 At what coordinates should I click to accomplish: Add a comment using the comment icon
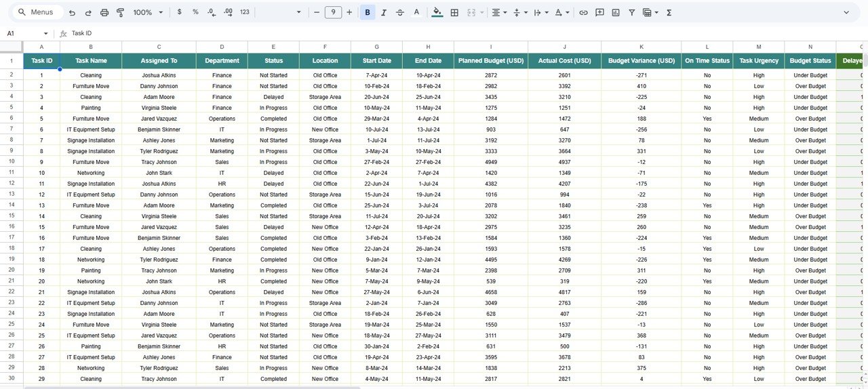[x=599, y=12]
